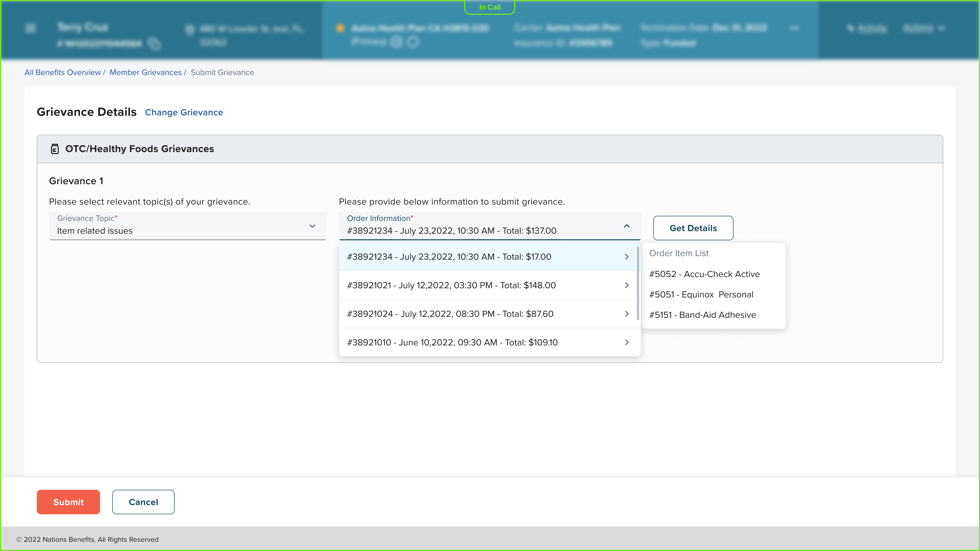Expand the Actions dropdown in header

(924, 28)
